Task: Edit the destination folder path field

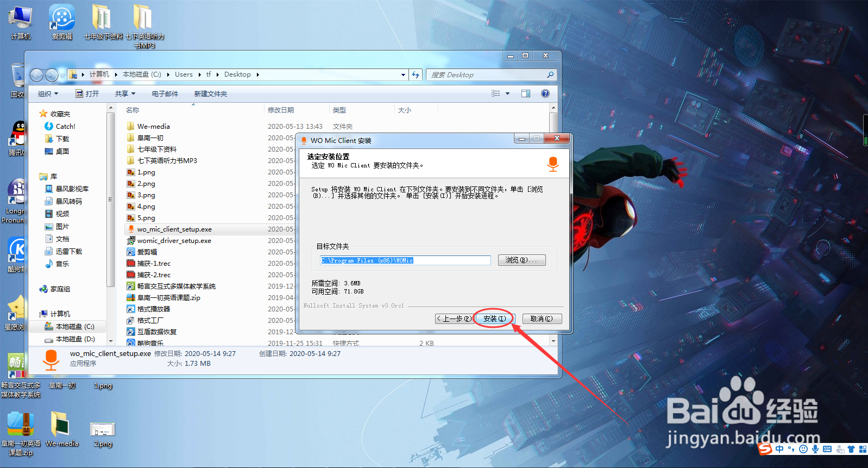Action: click(x=405, y=260)
